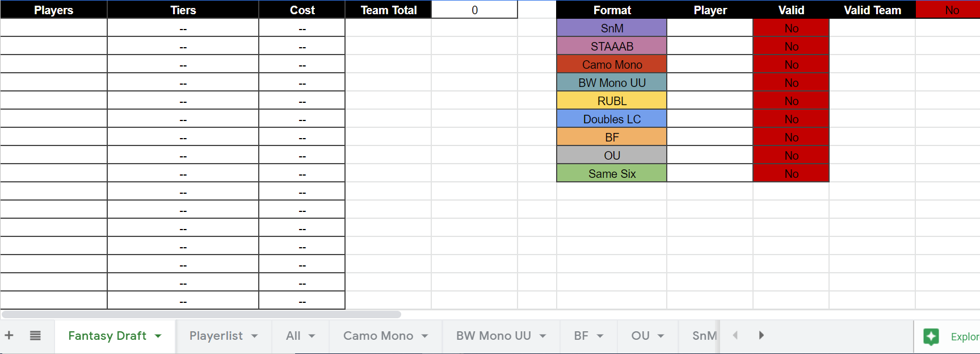980x354 pixels.
Task: Click the horizontal scrollbar thumb
Action: (201, 314)
